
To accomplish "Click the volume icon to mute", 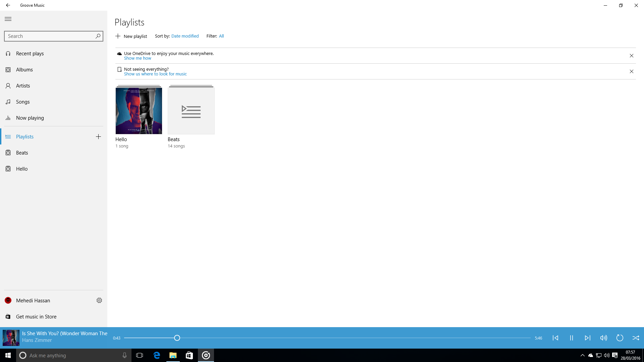I will click(x=603, y=338).
